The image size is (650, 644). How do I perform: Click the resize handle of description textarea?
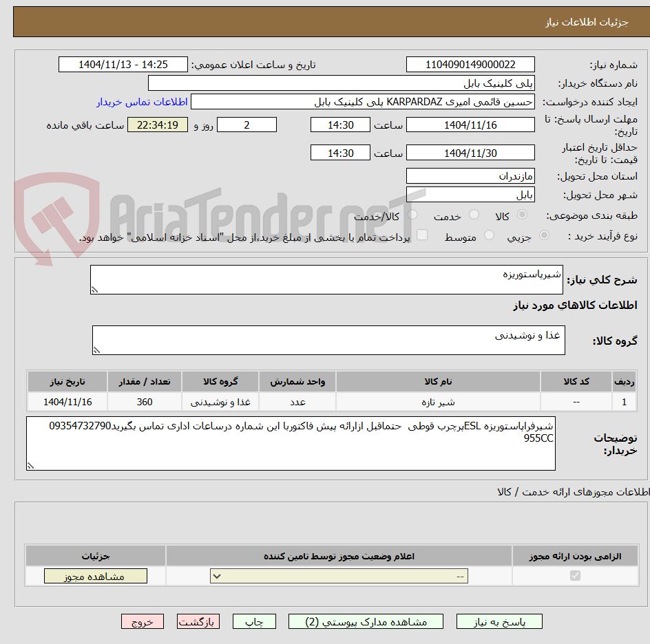[94, 290]
